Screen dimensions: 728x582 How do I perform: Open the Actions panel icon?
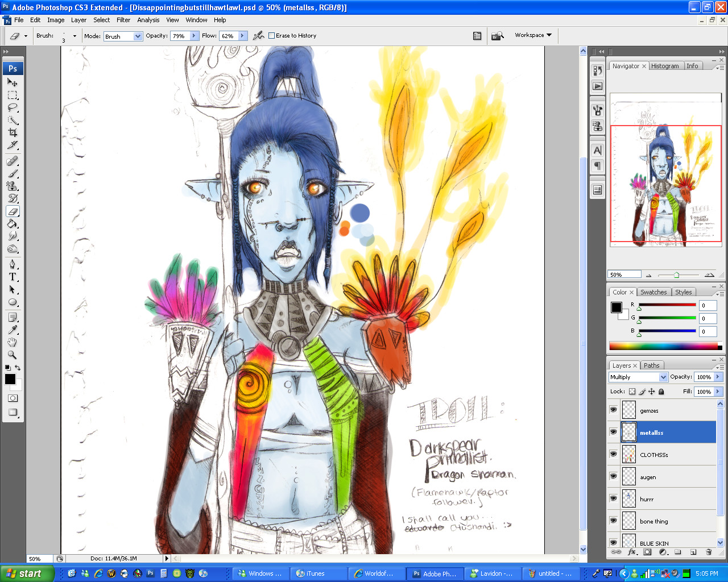pos(597,86)
